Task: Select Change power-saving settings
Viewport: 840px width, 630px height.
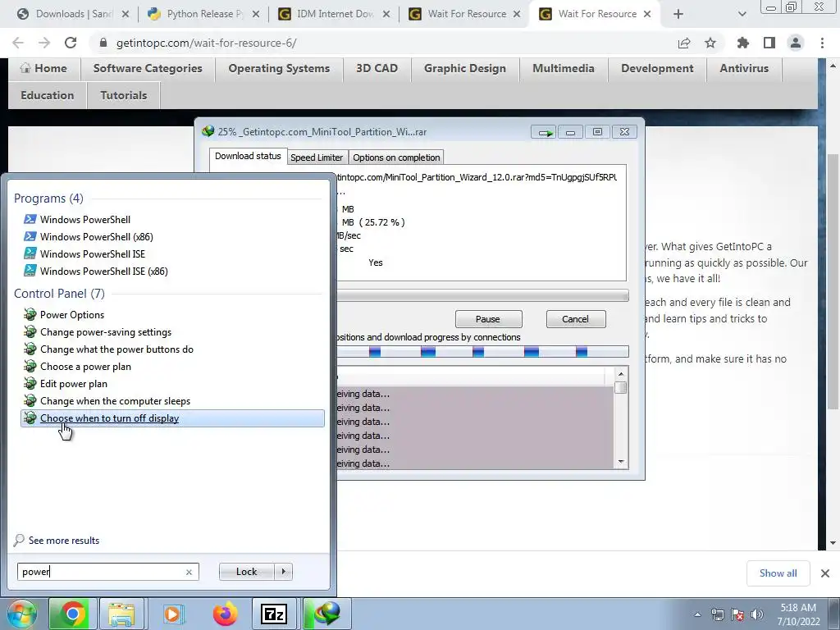Action: [x=106, y=332]
